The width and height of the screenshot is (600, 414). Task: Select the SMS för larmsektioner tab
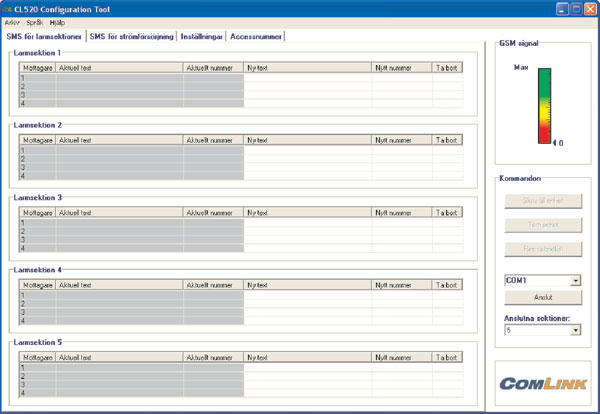click(x=44, y=36)
